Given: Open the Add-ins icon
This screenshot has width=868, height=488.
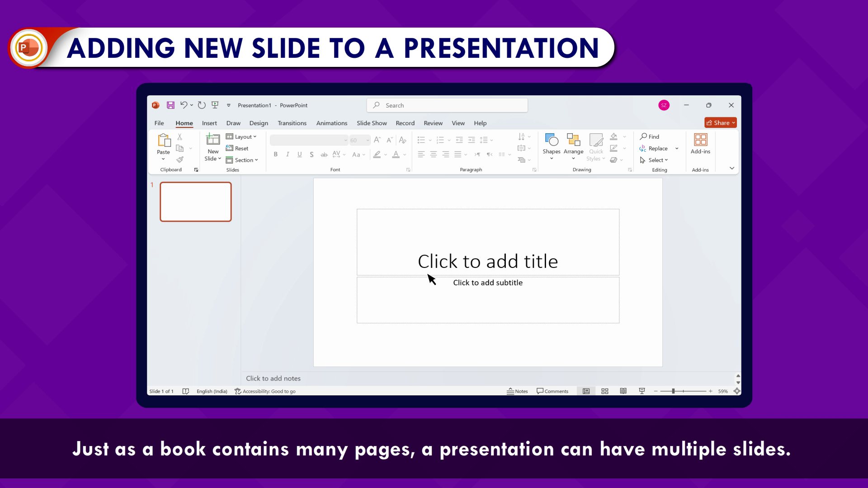Looking at the screenshot, I should (x=700, y=144).
